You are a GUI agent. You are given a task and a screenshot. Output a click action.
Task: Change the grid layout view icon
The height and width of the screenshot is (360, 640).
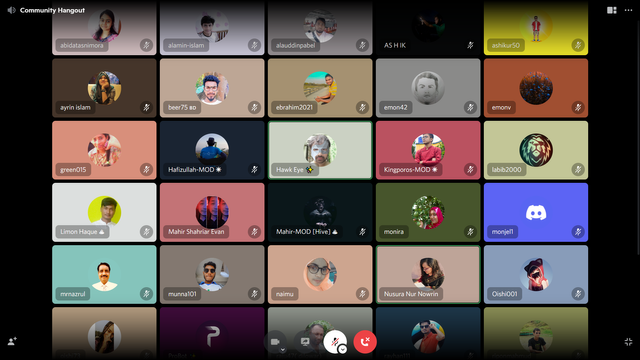click(611, 10)
